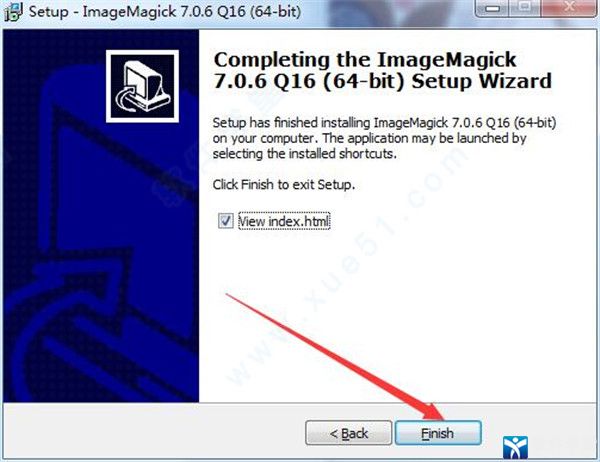The width and height of the screenshot is (600, 462).
Task: Click the View index.html checkbox label
Action: 284,221
